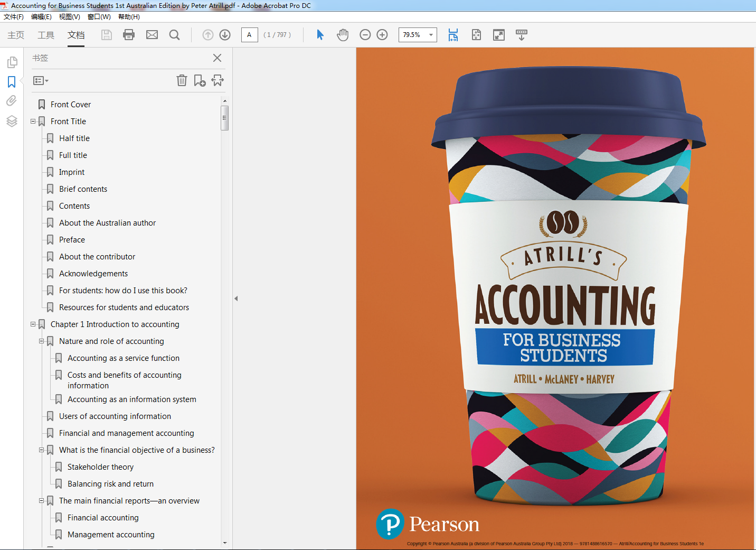Add a new bookmark icon
756x550 pixels.
200,80
